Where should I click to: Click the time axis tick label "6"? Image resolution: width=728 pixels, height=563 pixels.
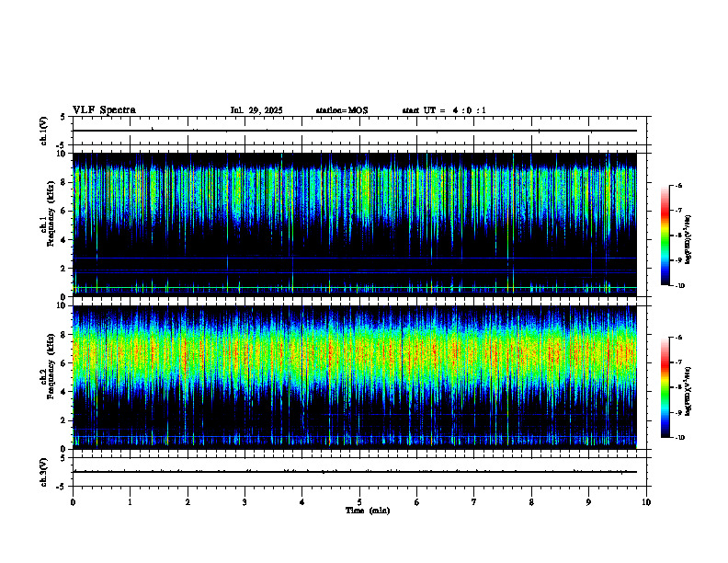point(417,502)
